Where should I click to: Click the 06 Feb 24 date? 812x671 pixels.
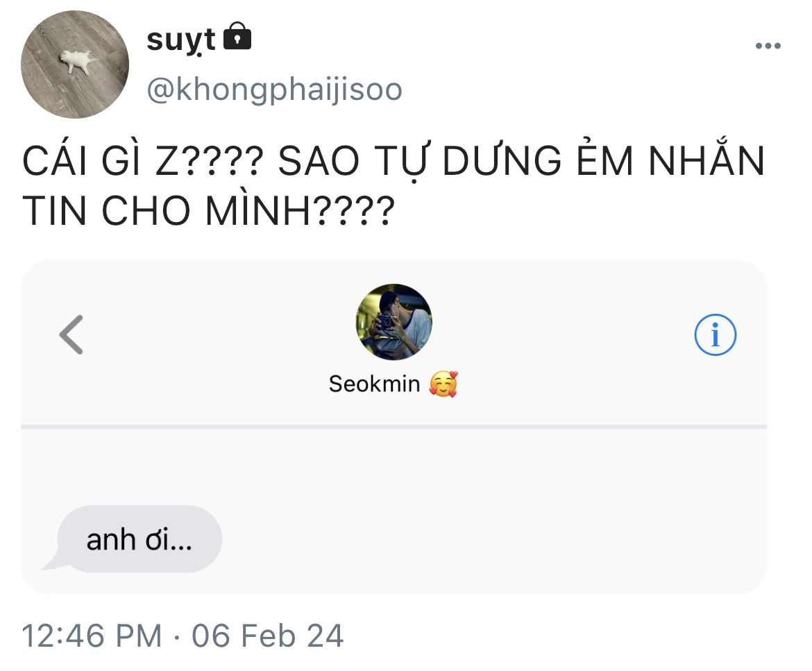point(268,636)
